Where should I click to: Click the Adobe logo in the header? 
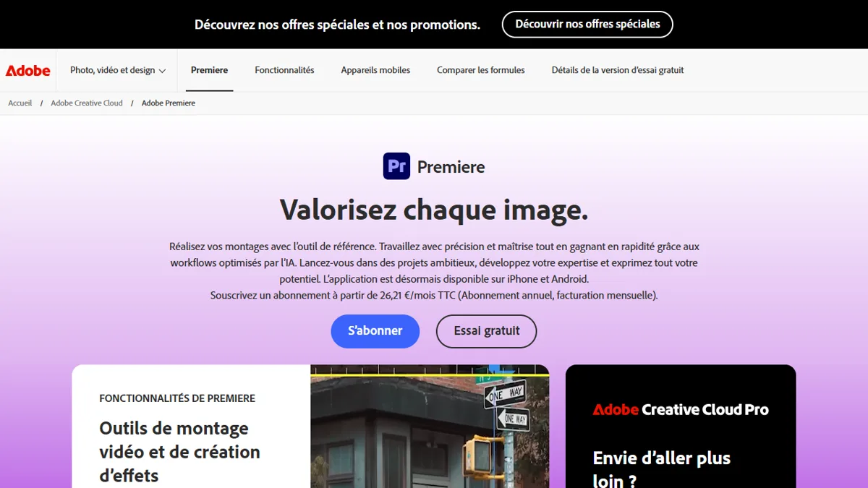click(28, 70)
